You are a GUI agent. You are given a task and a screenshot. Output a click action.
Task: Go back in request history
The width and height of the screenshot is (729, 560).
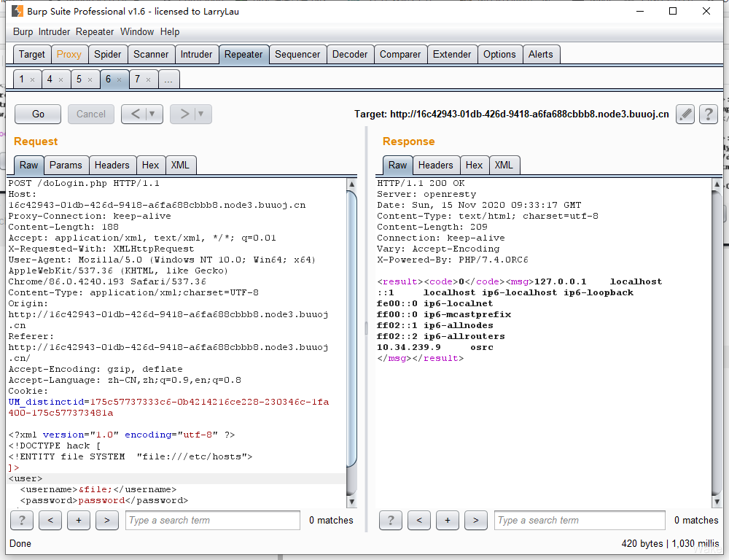136,114
